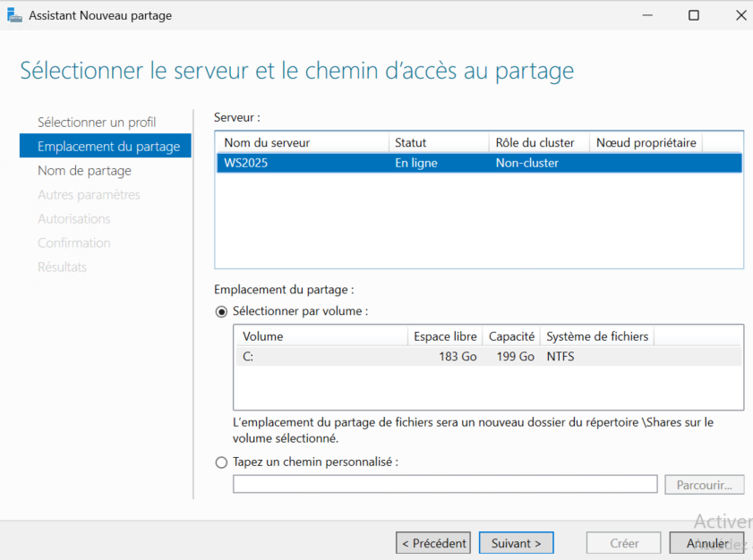Click the wizard icon in title bar

pyautogui.click(x=14, y=15)
